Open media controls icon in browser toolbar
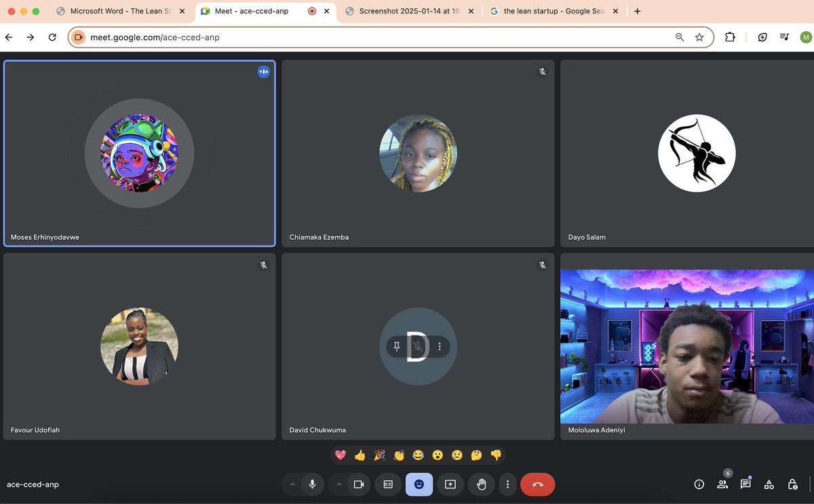Viewport: 814px width, 504px height. pyautogui.click(x=784, y=37)
